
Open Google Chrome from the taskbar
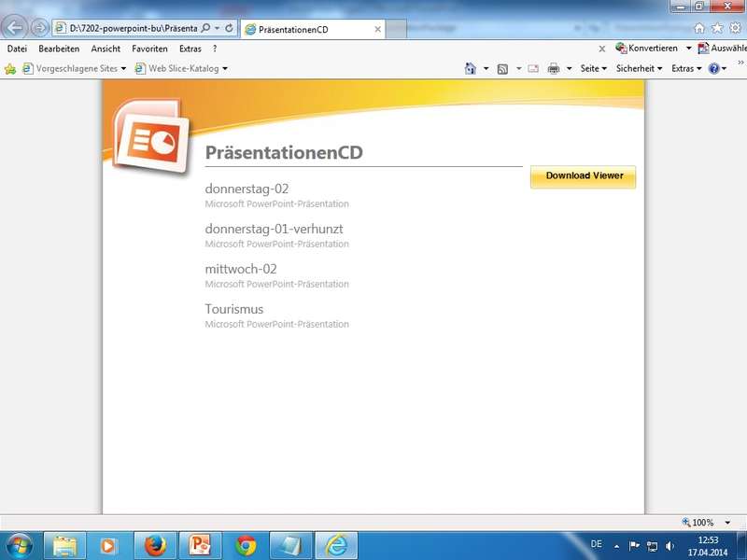[246, 546]
